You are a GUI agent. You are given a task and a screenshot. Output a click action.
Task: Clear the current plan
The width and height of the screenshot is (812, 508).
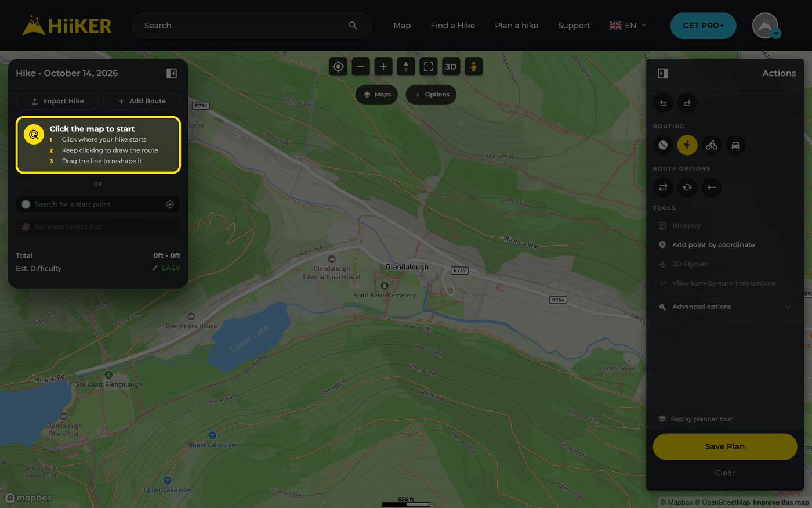coord(725,473)
